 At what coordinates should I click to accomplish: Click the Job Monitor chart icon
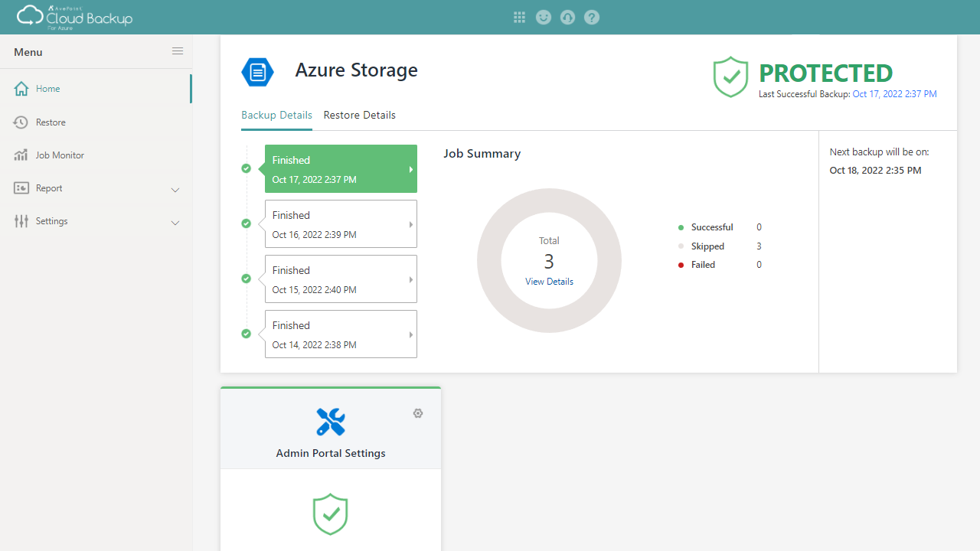[21, 155]
